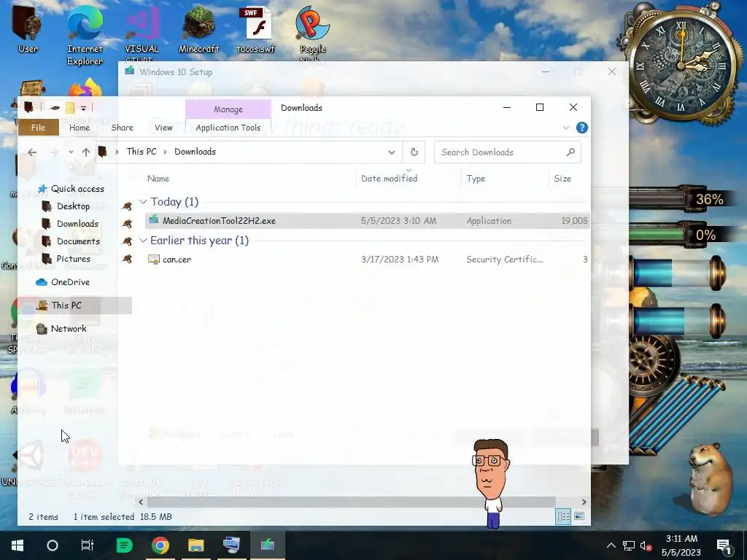Open the Minecraft desktop shortcut

point(198,28)
